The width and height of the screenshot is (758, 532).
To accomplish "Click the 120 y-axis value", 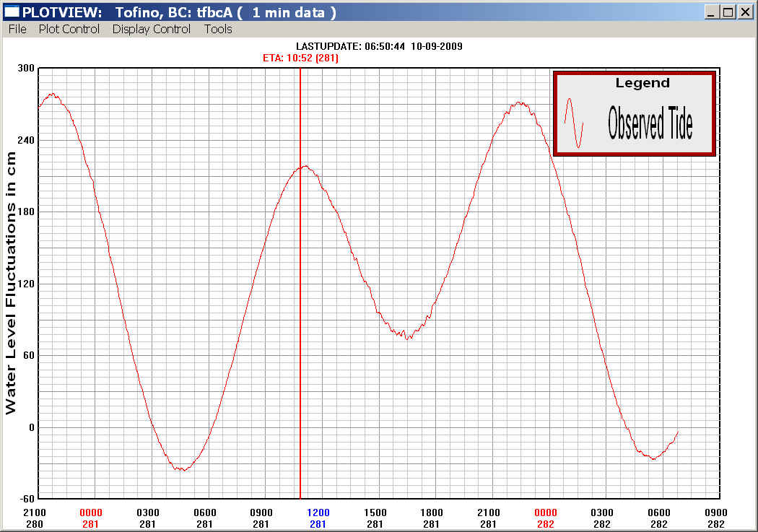I will click(x=26, y=284).
